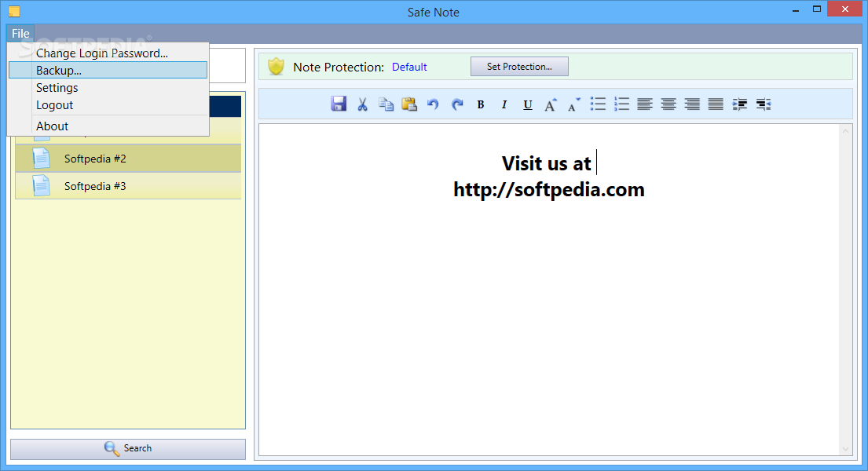Click the Set Protection... button
The width and height of the screenshot is (868, 471).
click(519, 67)
